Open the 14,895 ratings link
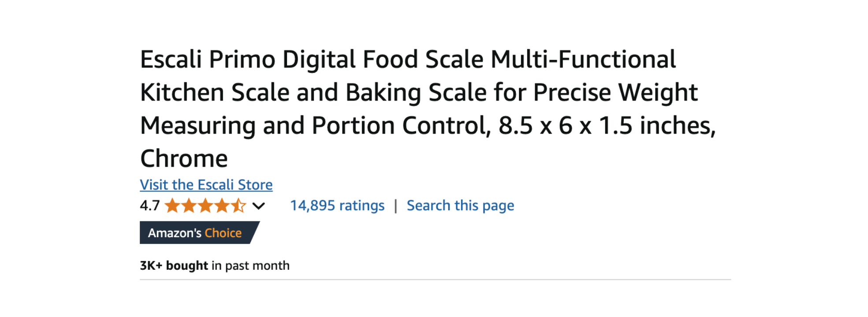868x317 pixels. 337,205
